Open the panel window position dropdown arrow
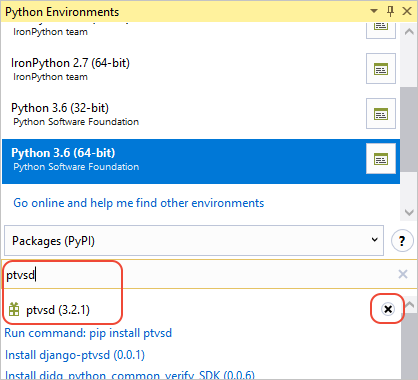Image resolution: width=418 pixels, height=380 pixels. point(374,11)
